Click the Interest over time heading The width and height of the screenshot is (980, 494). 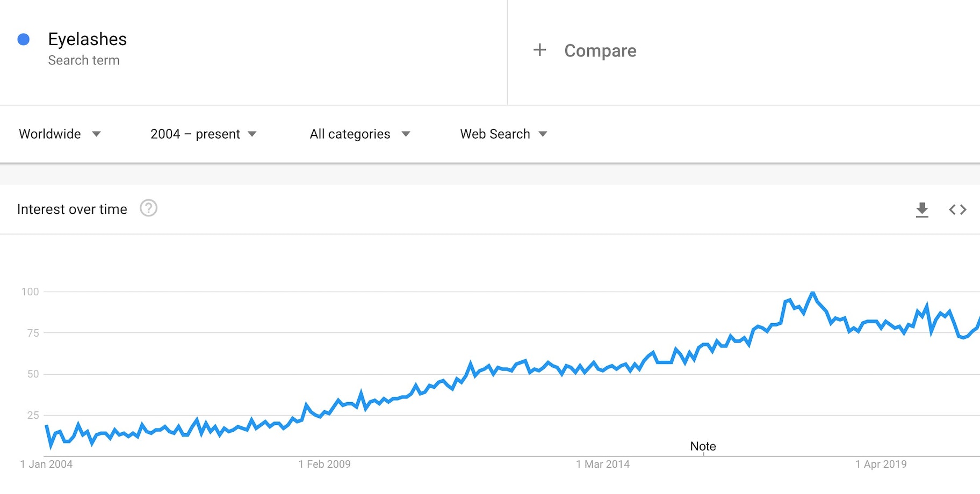click(72, 209)
